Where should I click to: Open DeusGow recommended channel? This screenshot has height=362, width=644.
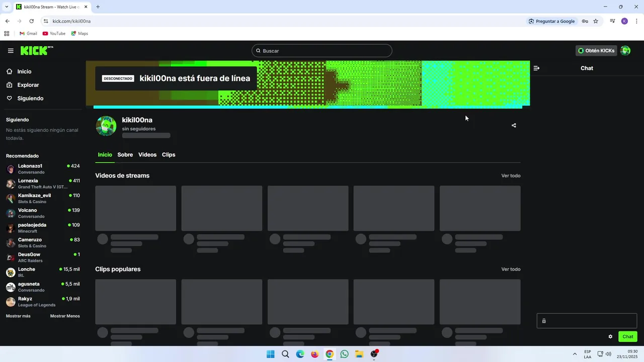click(x=43, y=257)
